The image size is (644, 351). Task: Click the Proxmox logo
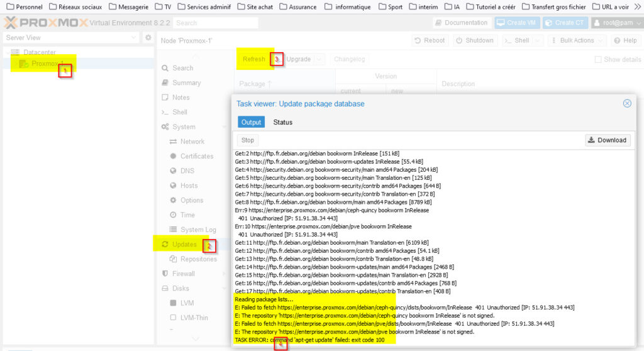pos(45,23)
